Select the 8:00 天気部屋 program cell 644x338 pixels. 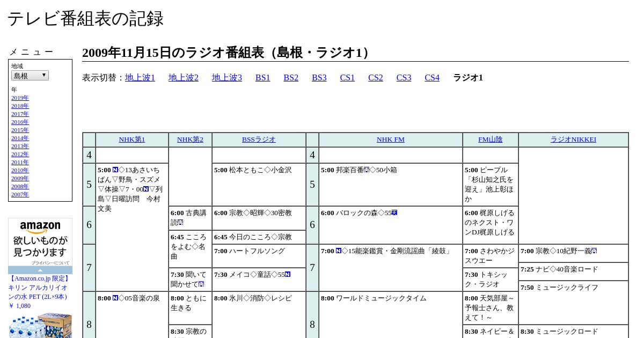click(491, 308)
